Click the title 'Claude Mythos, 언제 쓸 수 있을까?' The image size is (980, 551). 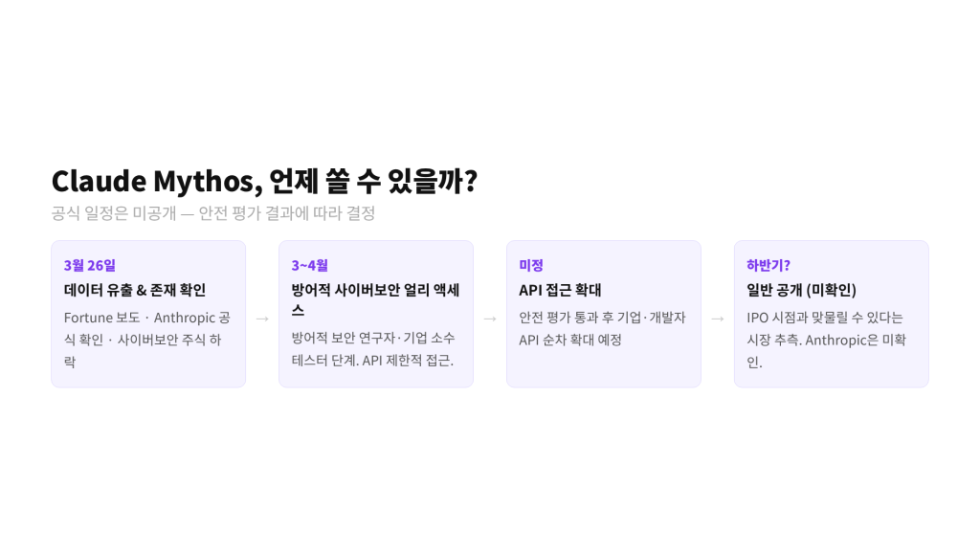264,181
